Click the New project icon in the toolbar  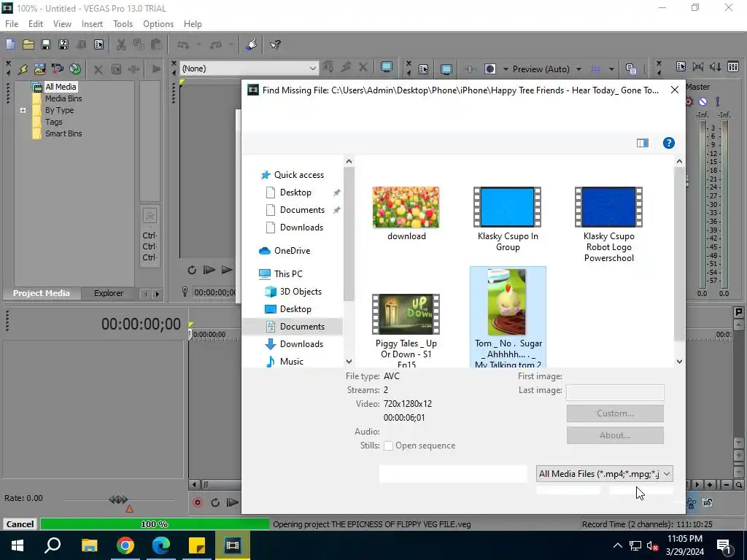(x=10, y=44)
